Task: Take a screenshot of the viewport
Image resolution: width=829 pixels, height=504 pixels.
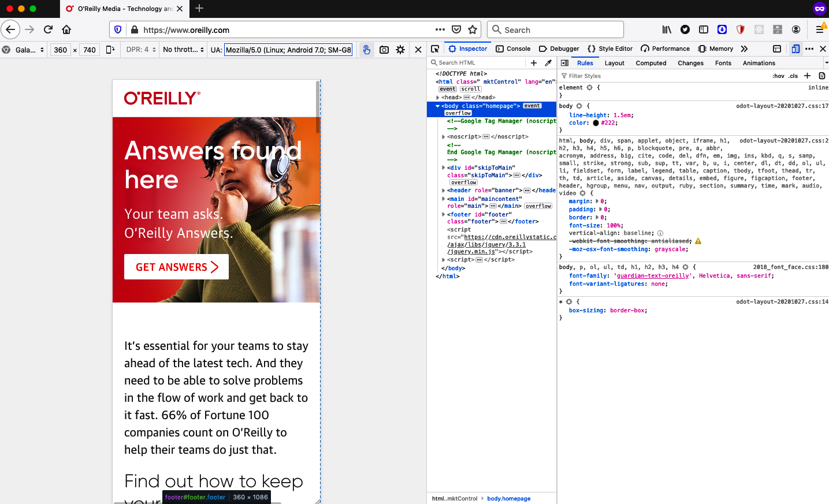Action: point(384,50)
